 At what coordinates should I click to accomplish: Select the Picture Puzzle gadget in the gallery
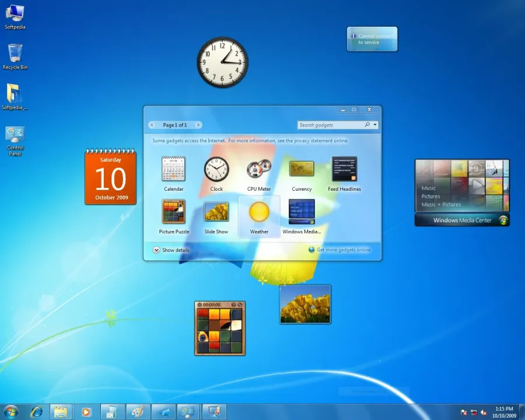174,216
